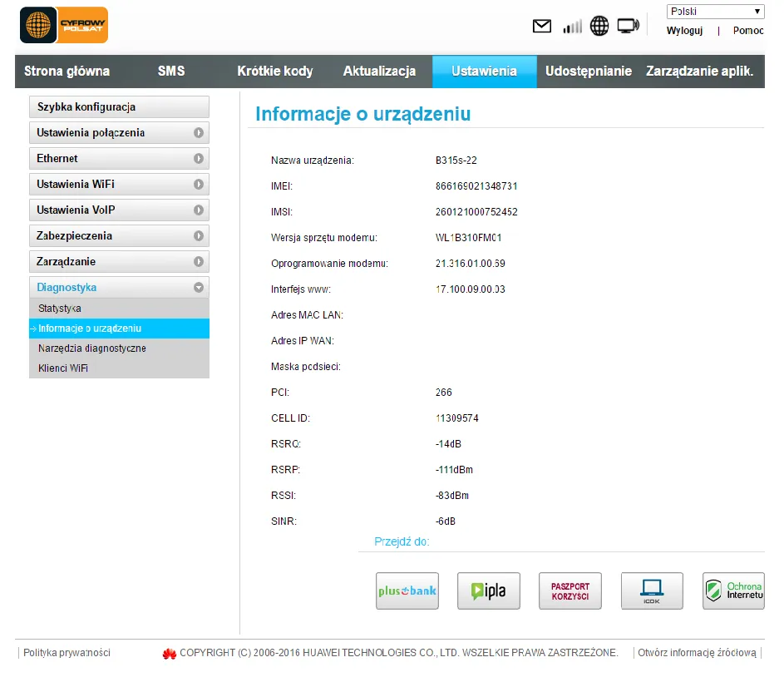Click the Pomoc link
Image resolution: width=784 pixels, height=677 pixels.
pyautogui.click(x=748, y=31)
